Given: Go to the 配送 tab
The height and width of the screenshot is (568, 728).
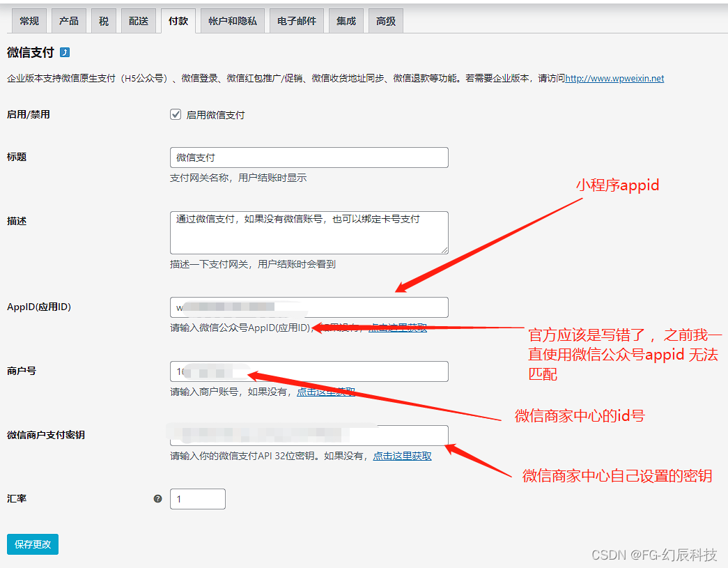Looking at the screenshot, I should pyautogui.click(x=139, y=21).
